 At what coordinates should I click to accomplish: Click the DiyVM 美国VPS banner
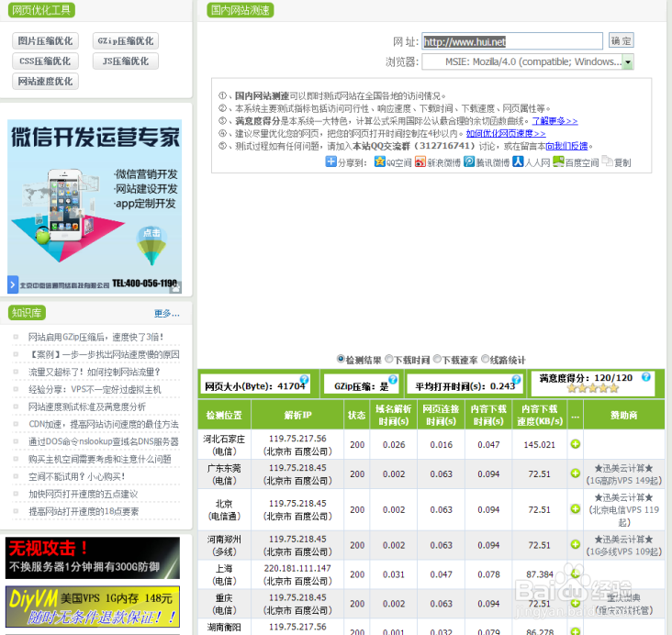pos(93,607)
